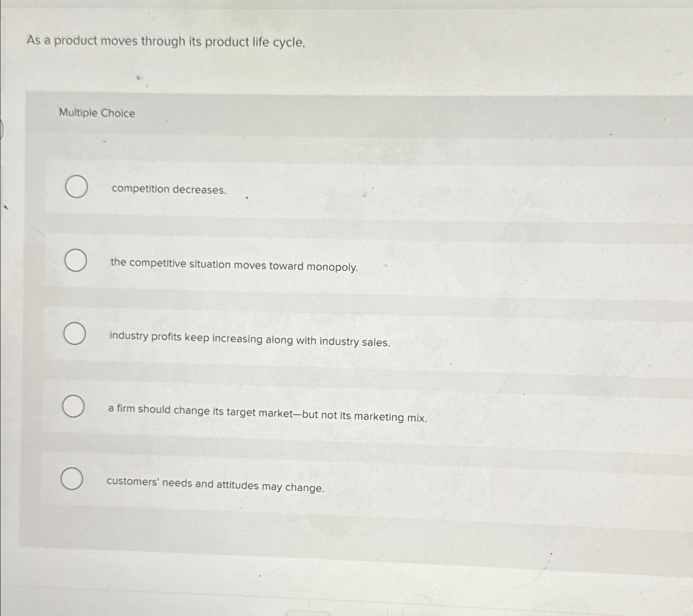Select the "moves toward monopoly" answer option
Viewport: 693px width, 616px height.
coord(75,260)
